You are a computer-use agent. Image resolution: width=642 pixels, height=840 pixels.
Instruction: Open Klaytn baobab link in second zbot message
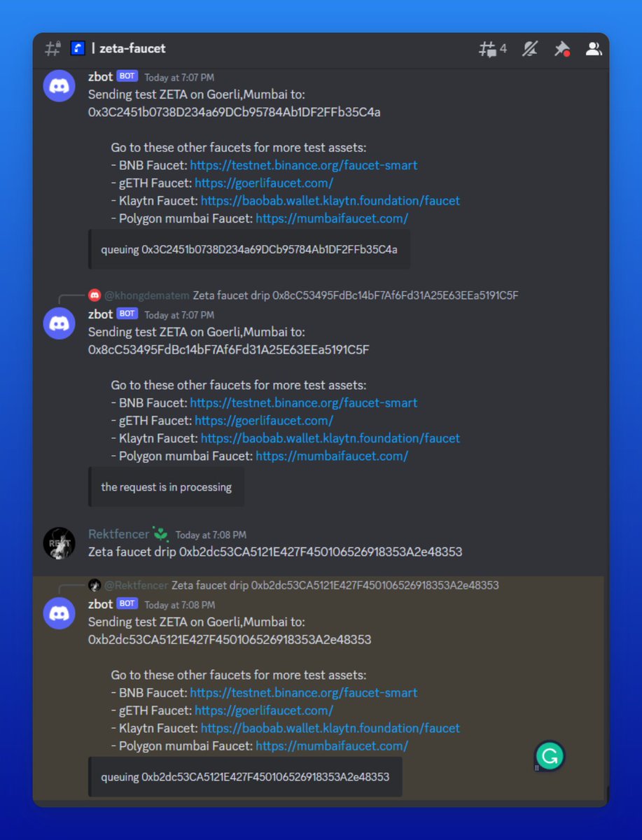(x=330, y=438)
